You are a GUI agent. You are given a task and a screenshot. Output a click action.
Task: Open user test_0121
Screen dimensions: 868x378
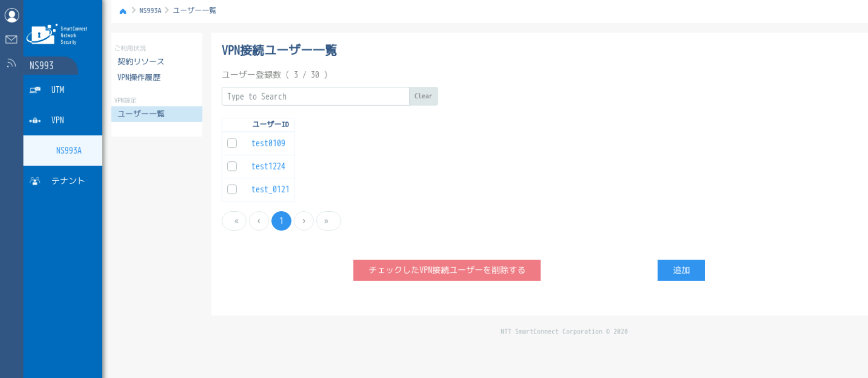270,189
